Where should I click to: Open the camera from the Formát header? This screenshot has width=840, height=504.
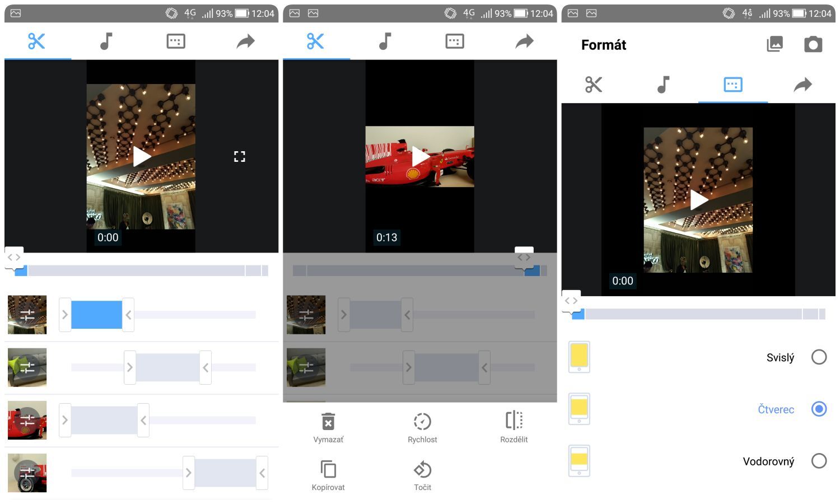[x=813, y=45]
